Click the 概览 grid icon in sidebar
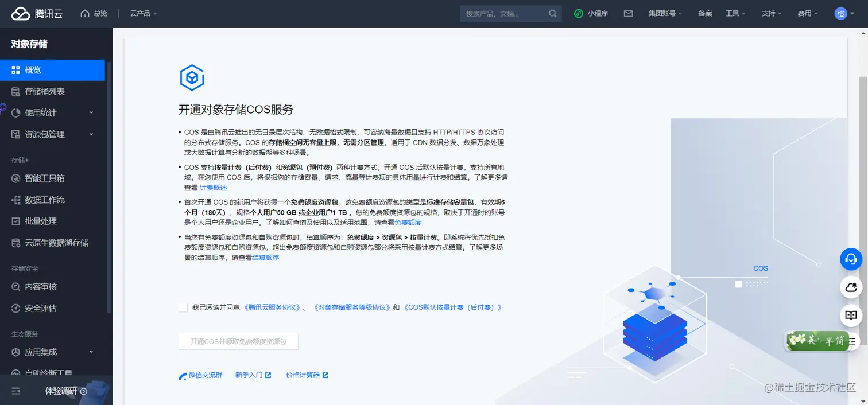 pos(16,70)
